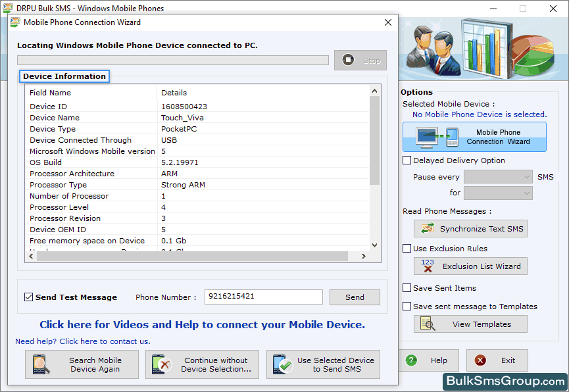
Task: Click the Exclusion List 123 cross icon
Action: click(428, 266)
